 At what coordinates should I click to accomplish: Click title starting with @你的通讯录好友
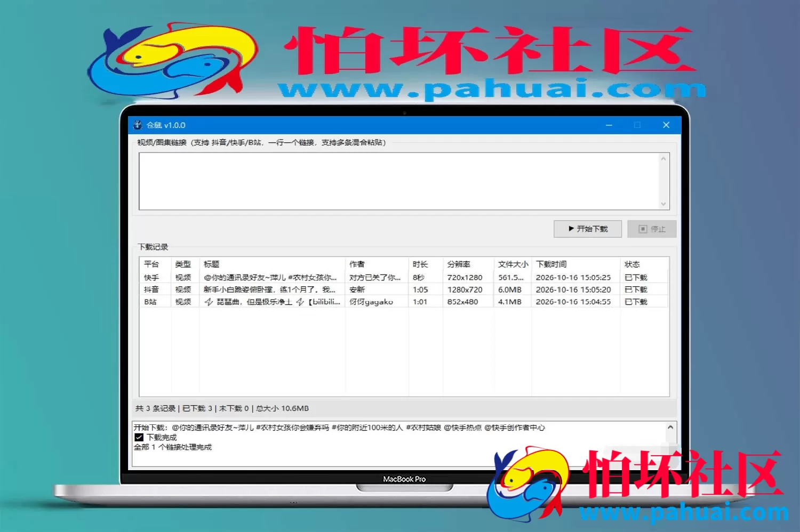[270, 277]
